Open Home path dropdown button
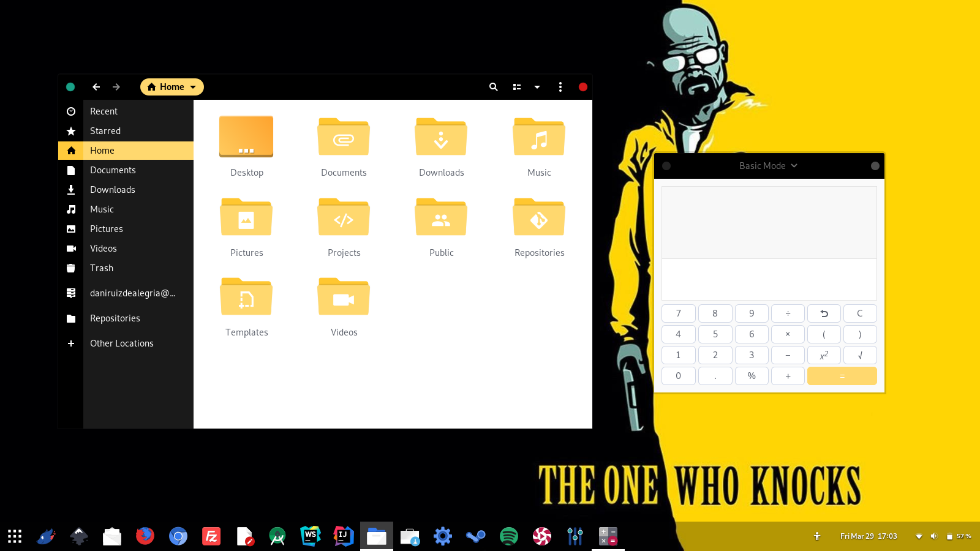Viewport: 980px width, 551px height. pos(172,87)
